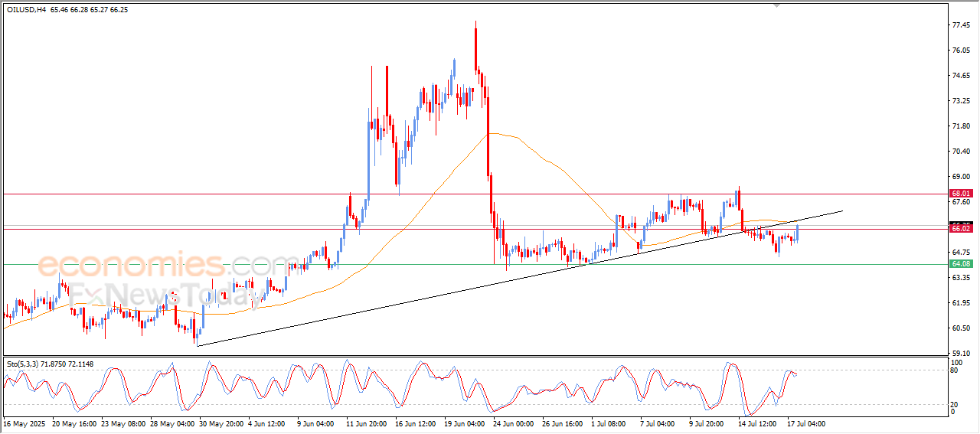This screenshot has width=980, height=434.
Task: Click the 9 Jul 20:00 time label
Action: click(x=707, y=423)
